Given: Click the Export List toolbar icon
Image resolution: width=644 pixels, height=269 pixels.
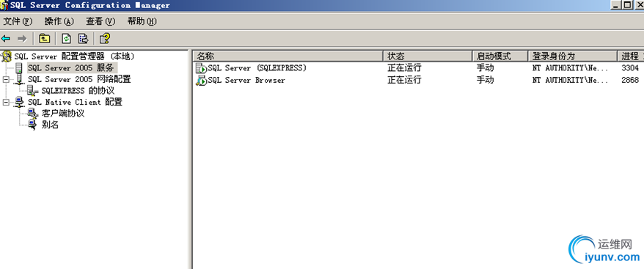Looking at the screenshot, I should point(84,39).
